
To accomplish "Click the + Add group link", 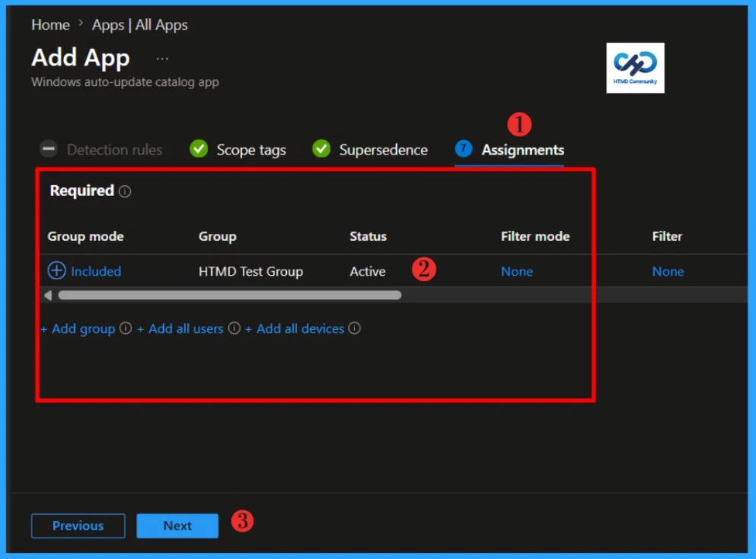I will pyautogui.click(x=78, y=329).
